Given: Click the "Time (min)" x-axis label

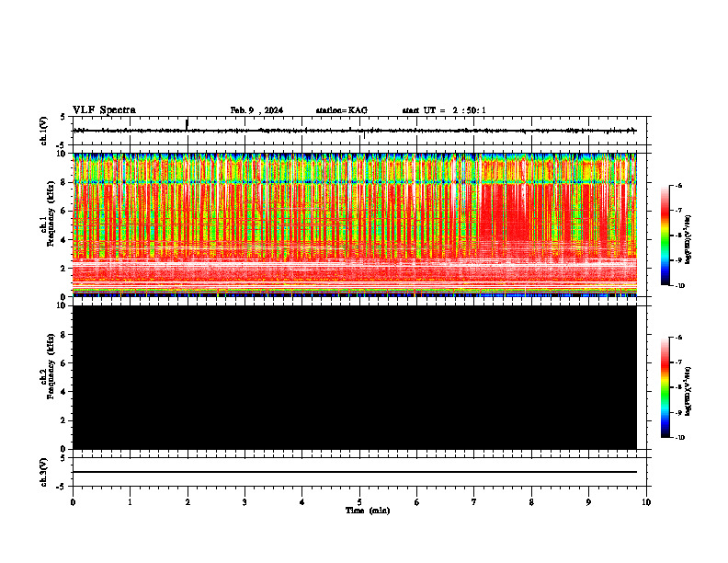Looking at the screenshot, I should [368, 511].
